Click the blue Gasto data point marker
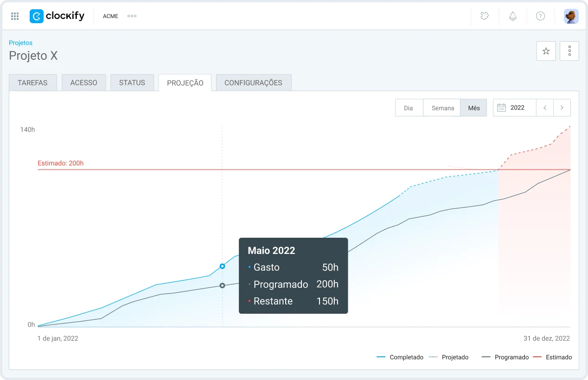The width and height of the screenshot is (588, 380). pyautogui.click(x=222, y=266)
